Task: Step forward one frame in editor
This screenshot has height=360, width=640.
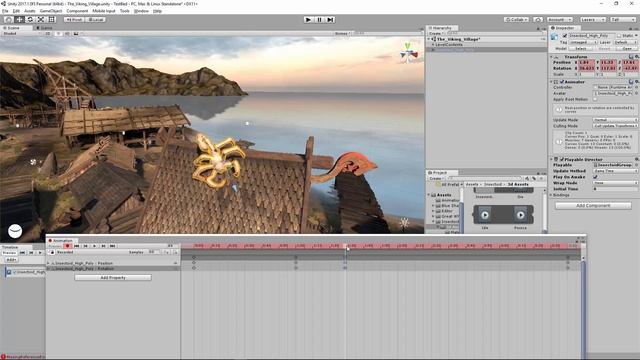Action: pos(330,19)
